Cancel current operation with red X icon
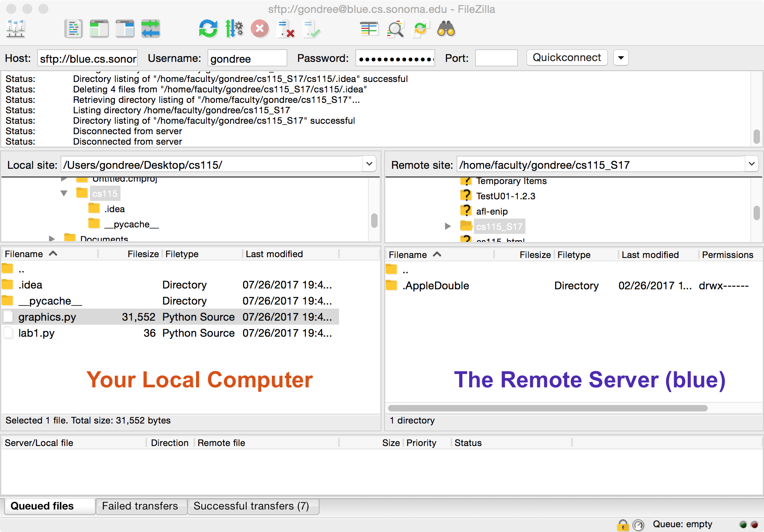Image resolution: width=764 pixels, height=532 pixels. pyautogui.click(x=260, y=29)
